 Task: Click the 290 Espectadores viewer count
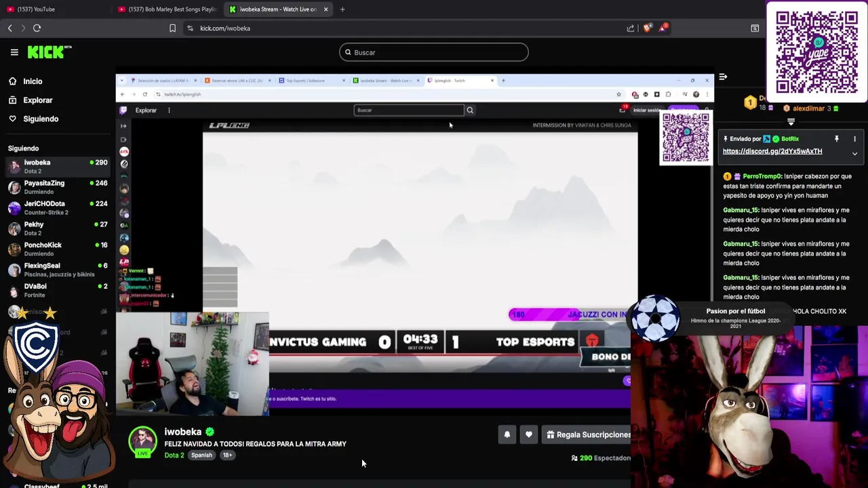coord(601,458)
